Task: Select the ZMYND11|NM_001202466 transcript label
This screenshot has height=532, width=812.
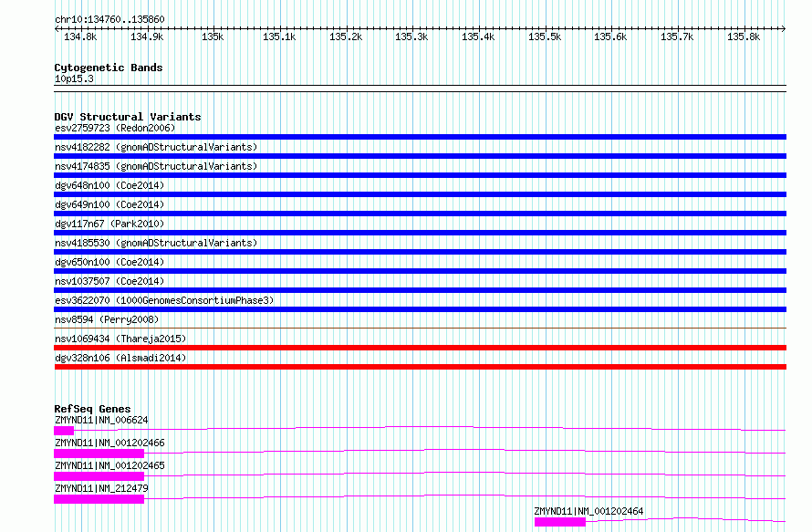Action: tap(109, 443)
